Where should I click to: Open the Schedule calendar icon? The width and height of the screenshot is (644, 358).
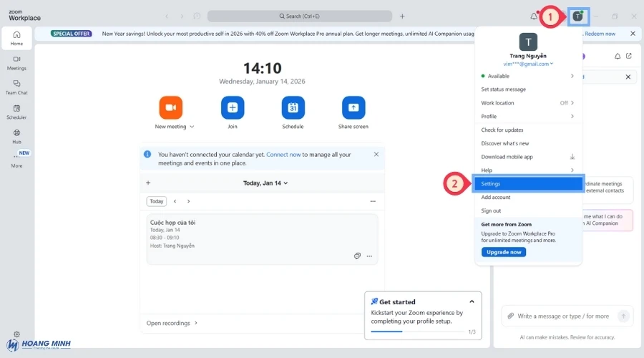click(293, 107)
